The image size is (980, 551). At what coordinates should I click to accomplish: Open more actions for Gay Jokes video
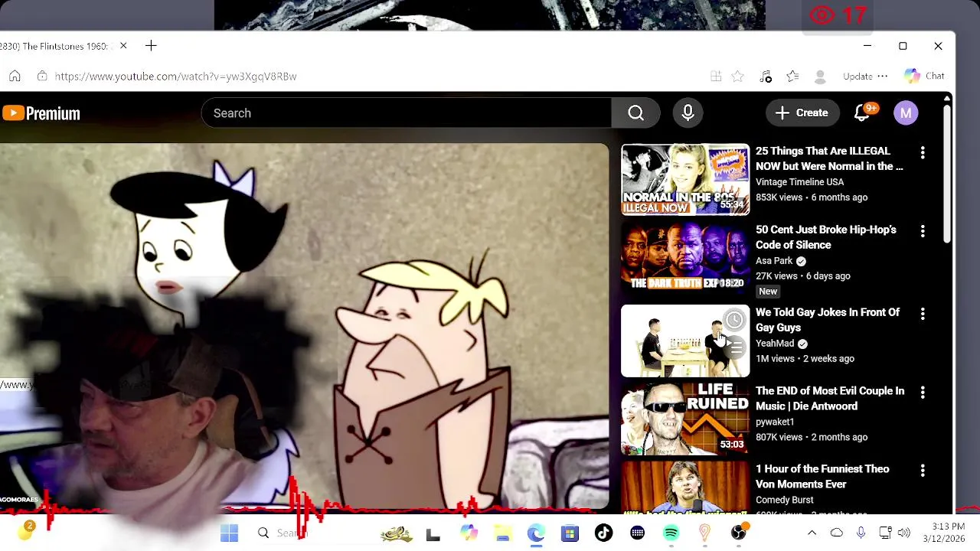(x=923, y=314)
